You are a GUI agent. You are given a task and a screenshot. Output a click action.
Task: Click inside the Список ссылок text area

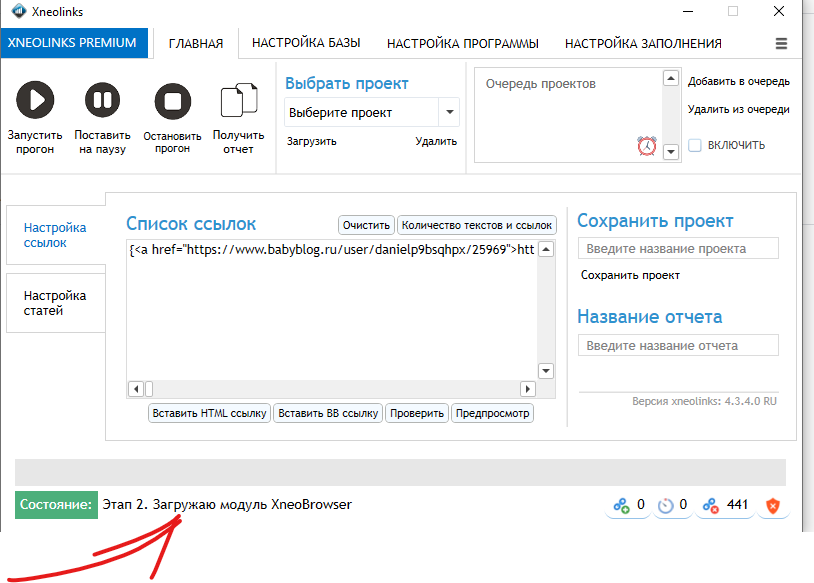pyautogui.click(x=332, y=310)
